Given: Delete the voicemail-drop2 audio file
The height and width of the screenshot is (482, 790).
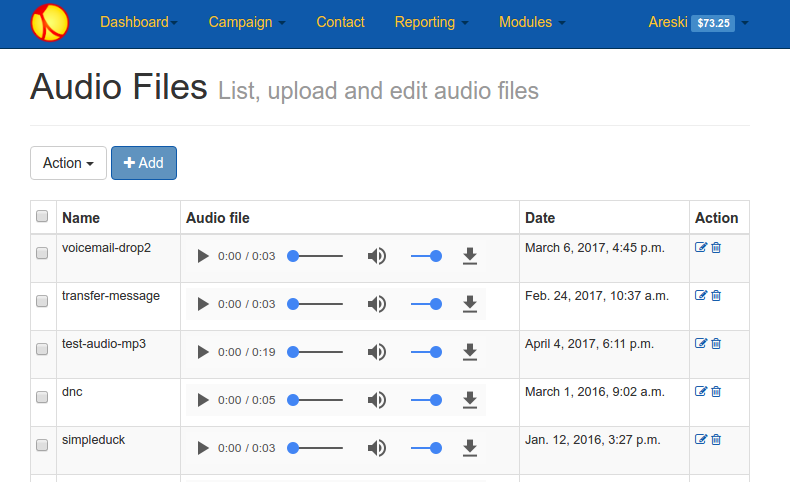Looking at the screenshot, I should pyautogui.click(x=716, y=247).
